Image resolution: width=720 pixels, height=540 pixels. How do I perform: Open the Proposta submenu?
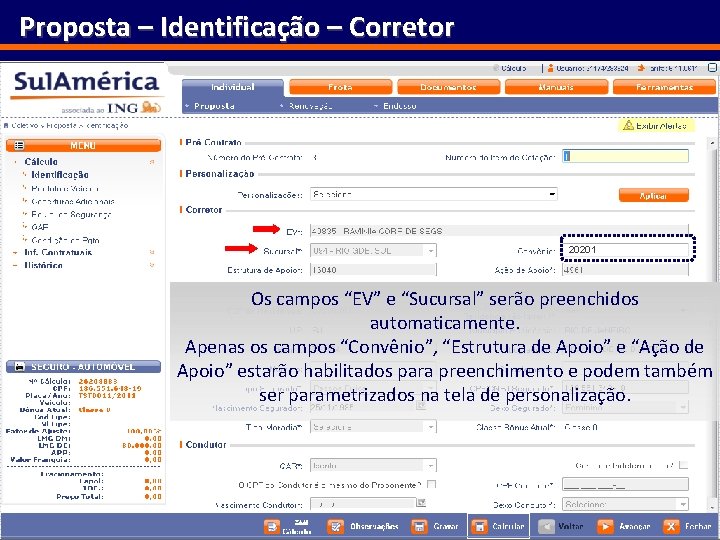pyautogui.click(x=214, y=106)
